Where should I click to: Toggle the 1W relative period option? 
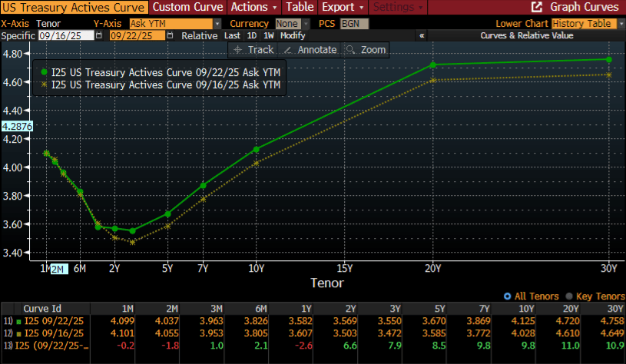pyautogui.click(x=269, y=36)
